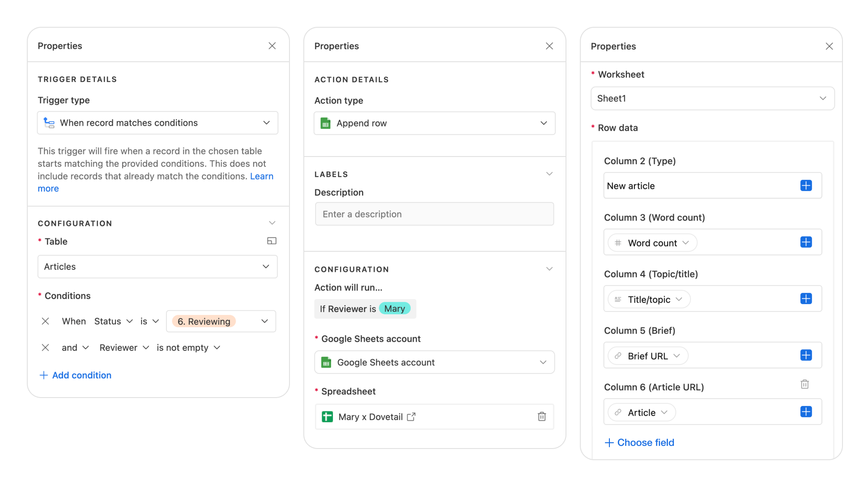Image resolution: width=868 pixels, height=487 pixels.
Task: Click the description input field
Action: [434, 214]
